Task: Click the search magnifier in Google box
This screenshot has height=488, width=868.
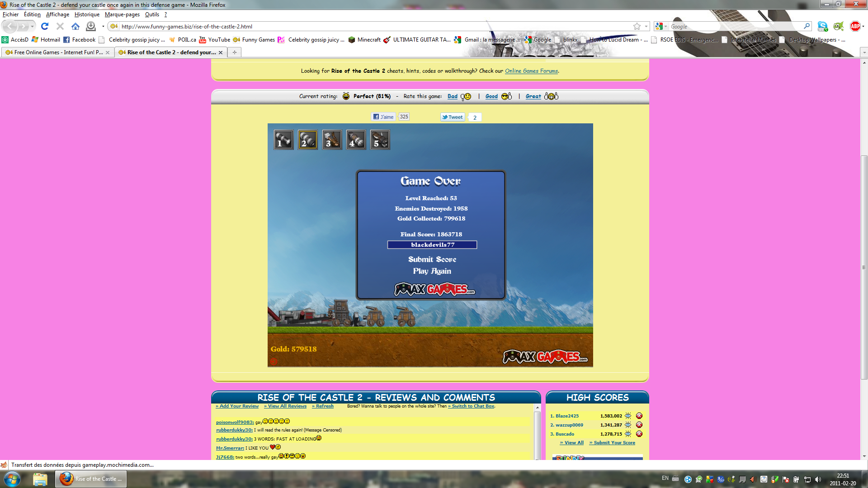Action: (807, 26)
